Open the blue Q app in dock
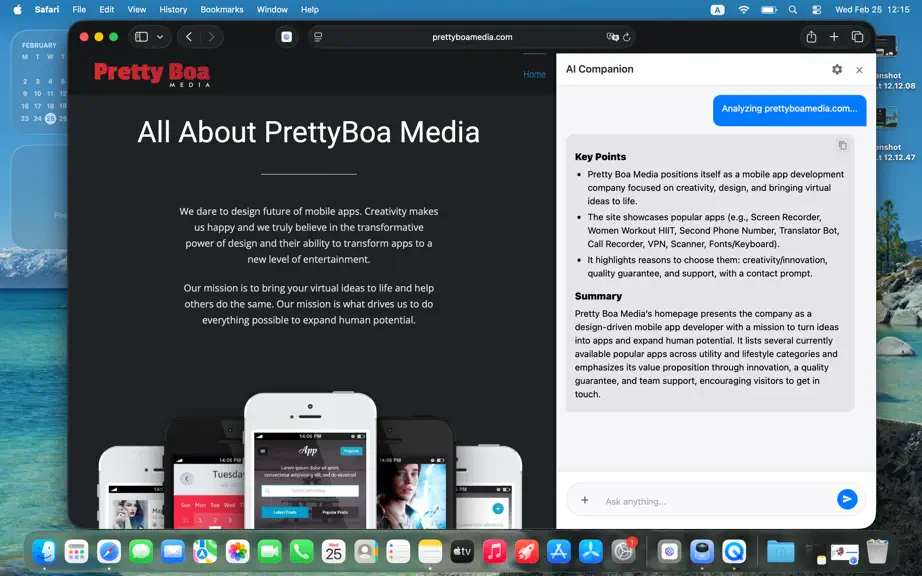 734,551
